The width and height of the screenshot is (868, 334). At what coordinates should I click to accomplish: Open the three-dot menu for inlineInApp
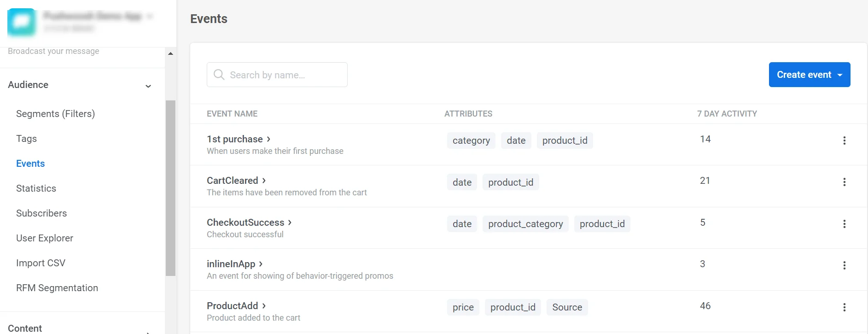(844, 265)
